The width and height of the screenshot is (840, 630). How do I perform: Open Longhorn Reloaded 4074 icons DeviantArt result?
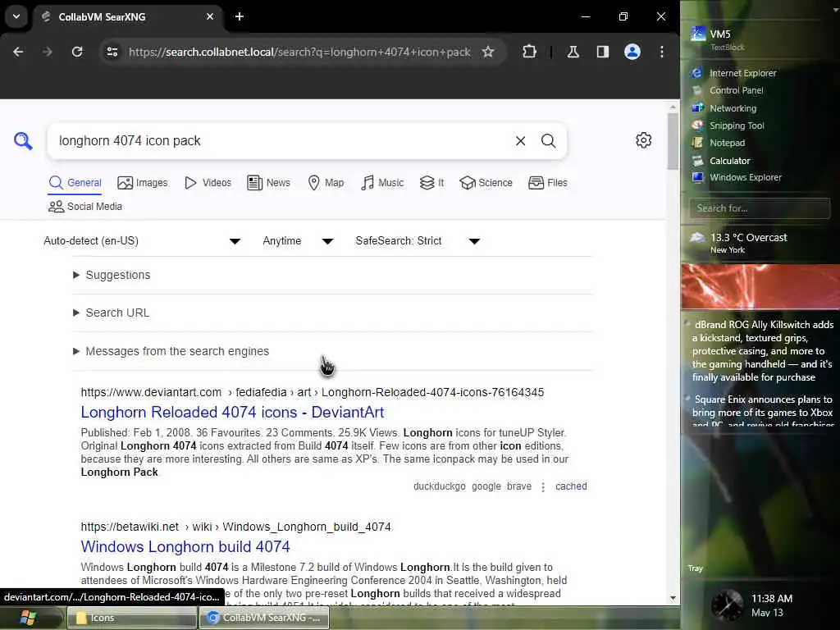tap(232, 412)
